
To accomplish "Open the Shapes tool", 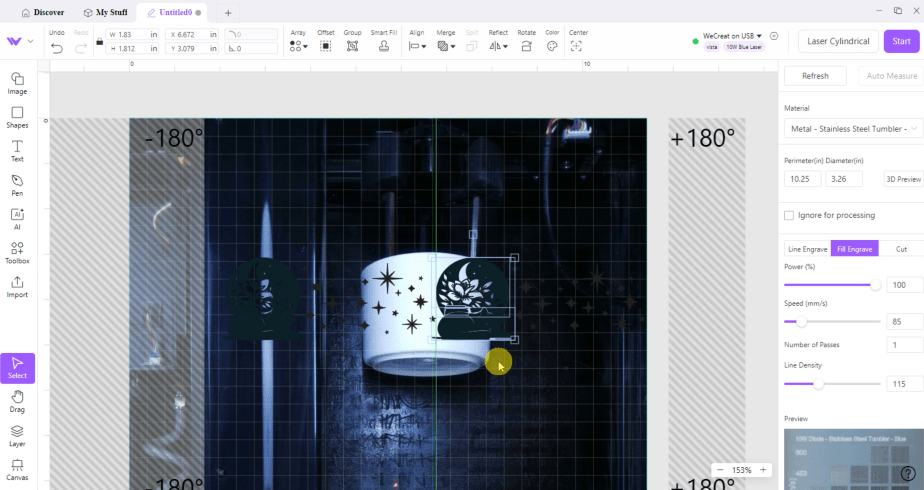I will (17, 117).
